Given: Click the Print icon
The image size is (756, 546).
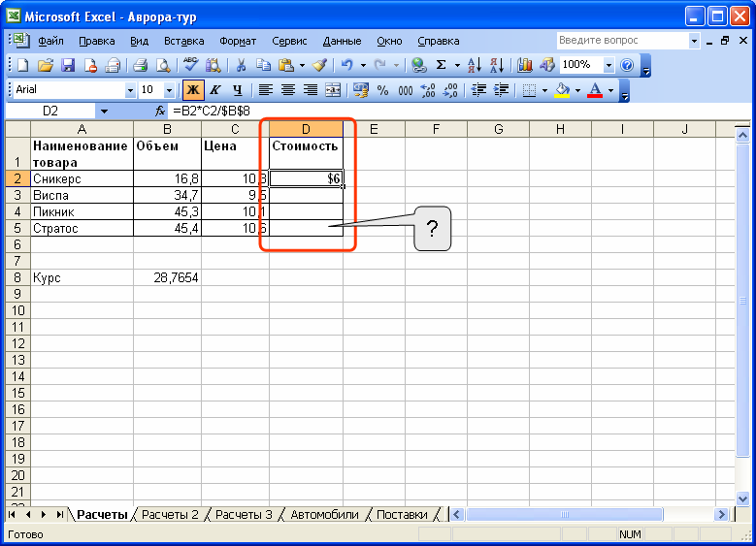Looking at the screenshot, I should [141, 65].
